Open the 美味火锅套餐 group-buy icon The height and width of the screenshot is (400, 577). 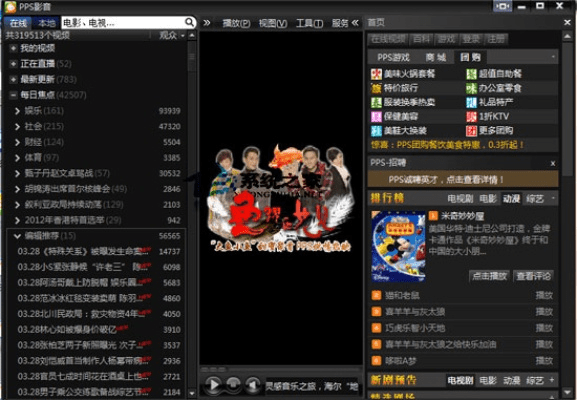click(x=376, y=74)
